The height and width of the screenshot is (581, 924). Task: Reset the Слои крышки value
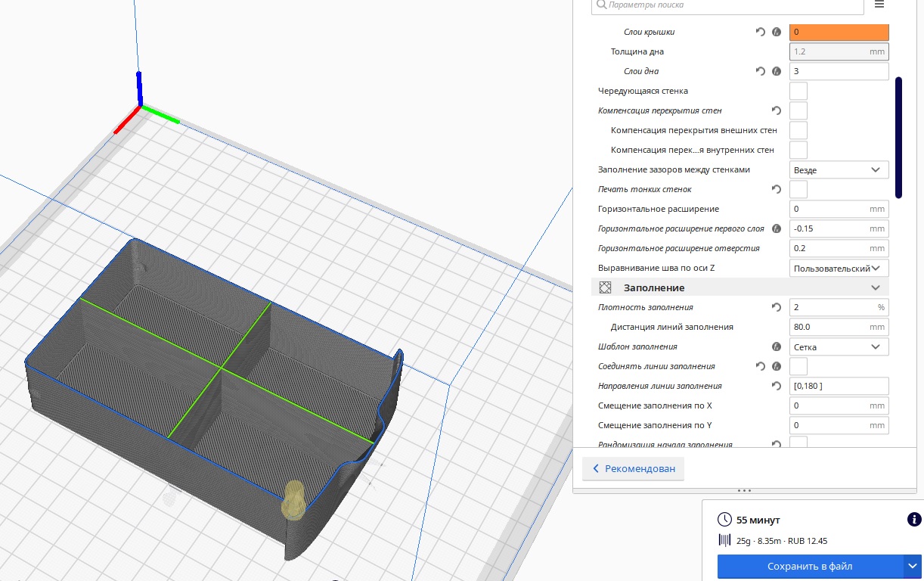pyautogui.click(x=761, y=33)
